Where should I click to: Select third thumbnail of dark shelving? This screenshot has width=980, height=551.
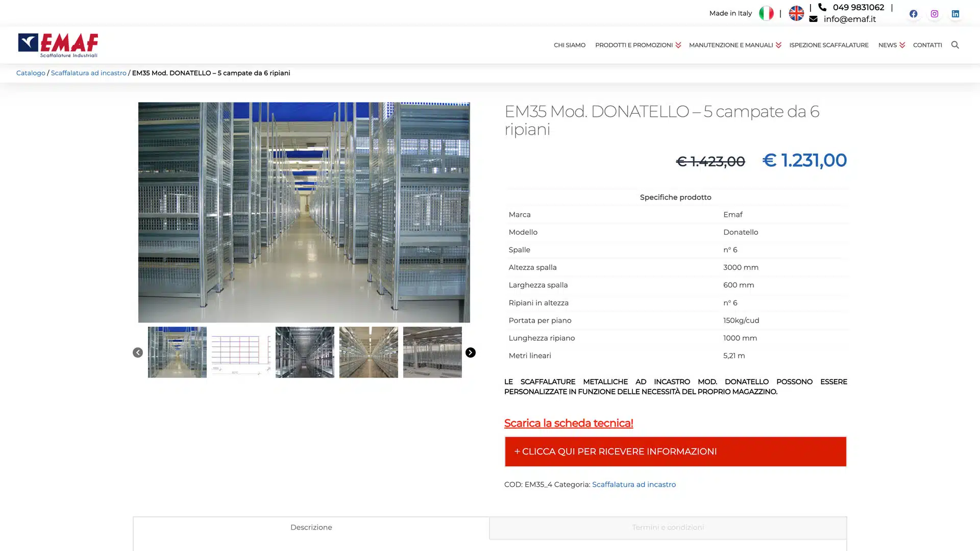point(305,352)
